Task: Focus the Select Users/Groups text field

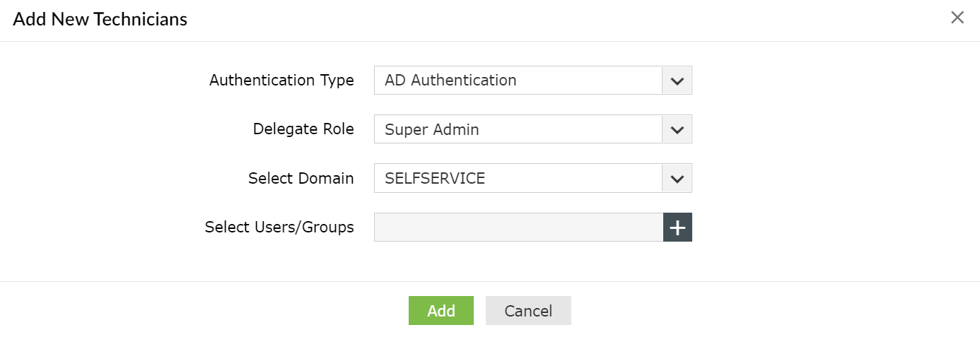Action: tap(518, 227)
